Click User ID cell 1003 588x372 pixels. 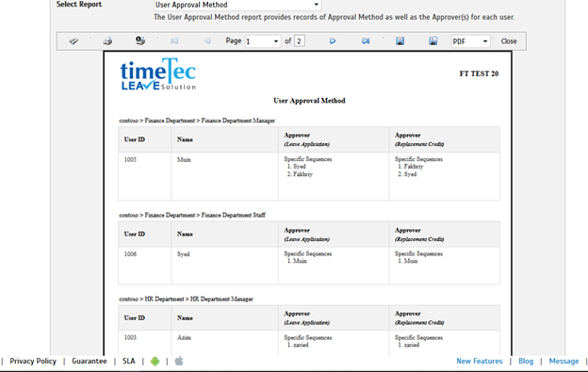point(130,337)
